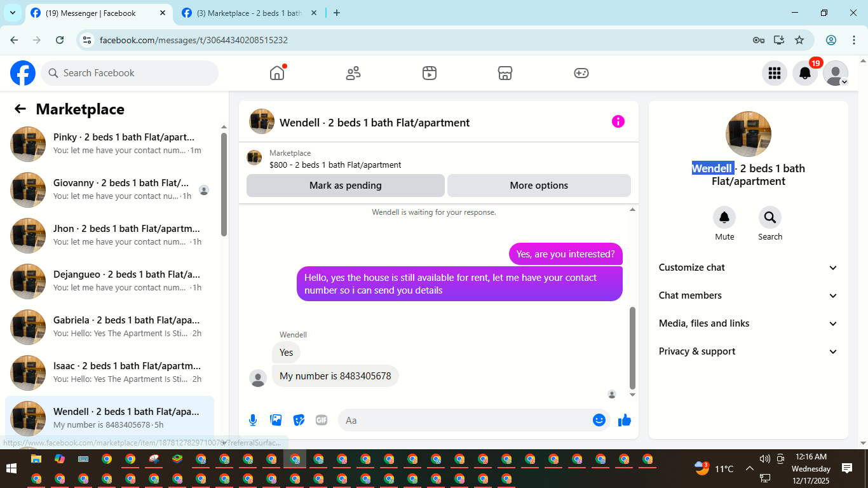The width and height of the screenshot is (868, 488).
Task: Click the chat header Wendell thumbnail
Action: (x=262, y=121)
